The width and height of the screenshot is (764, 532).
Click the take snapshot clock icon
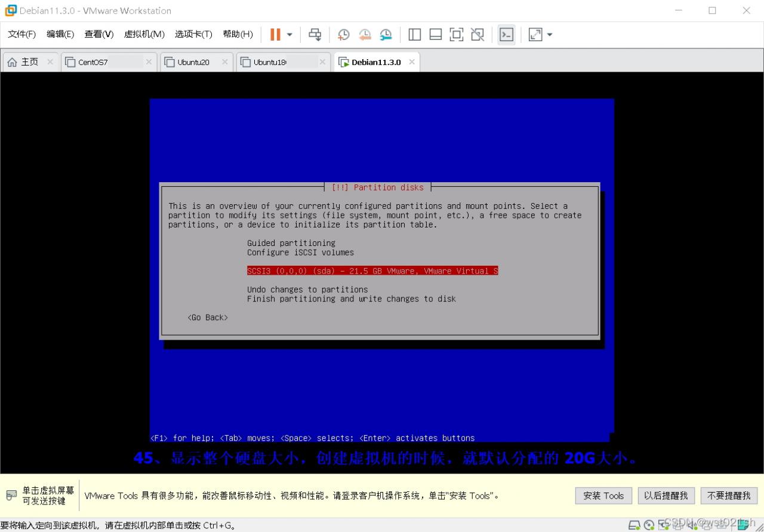pyautogui.click(x=343, y=35)
